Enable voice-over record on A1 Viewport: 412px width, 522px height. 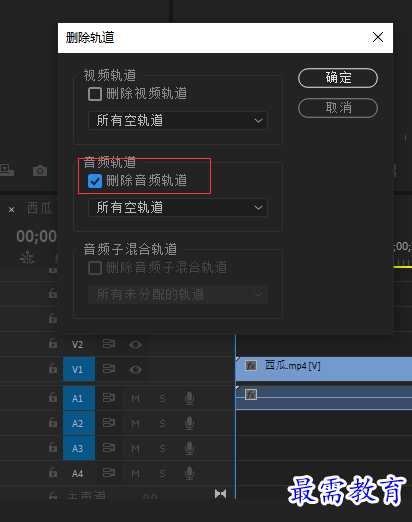point(189,398)
